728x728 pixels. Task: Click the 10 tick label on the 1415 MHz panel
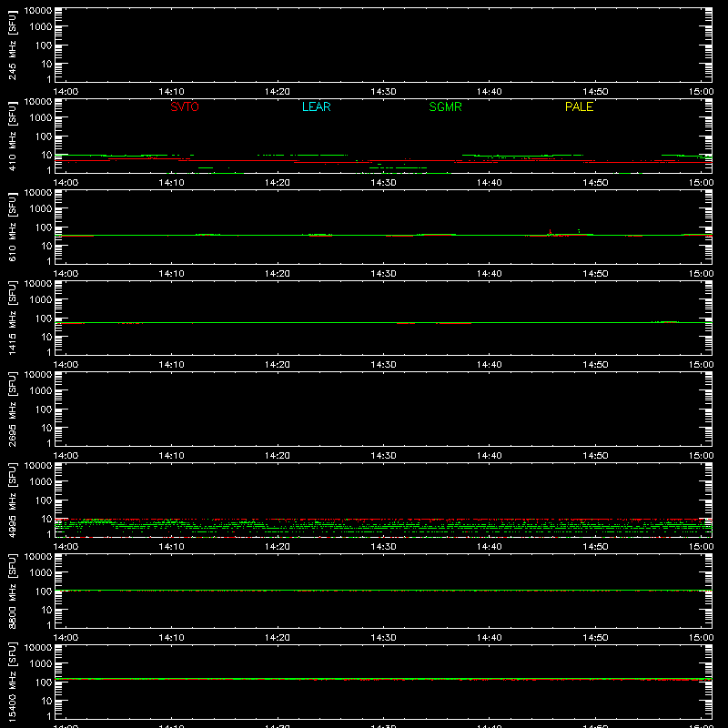tap(46, 337)
